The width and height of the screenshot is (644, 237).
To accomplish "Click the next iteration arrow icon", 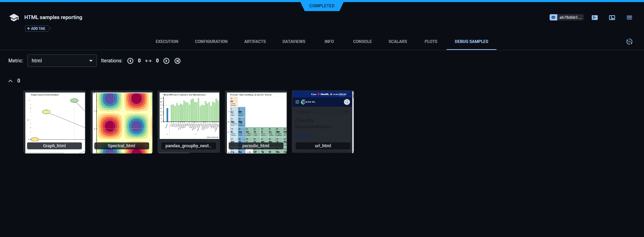I will pos(167,61).
